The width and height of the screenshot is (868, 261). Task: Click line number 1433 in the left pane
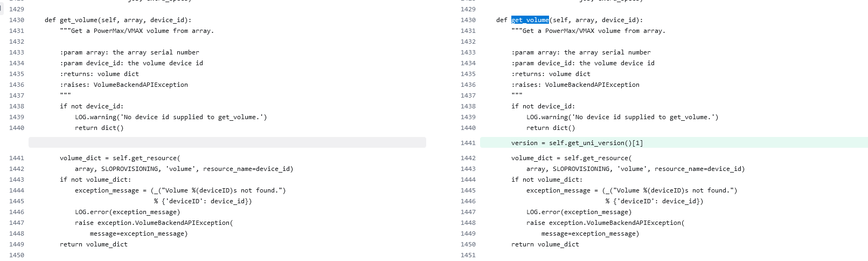click(17, 52)
